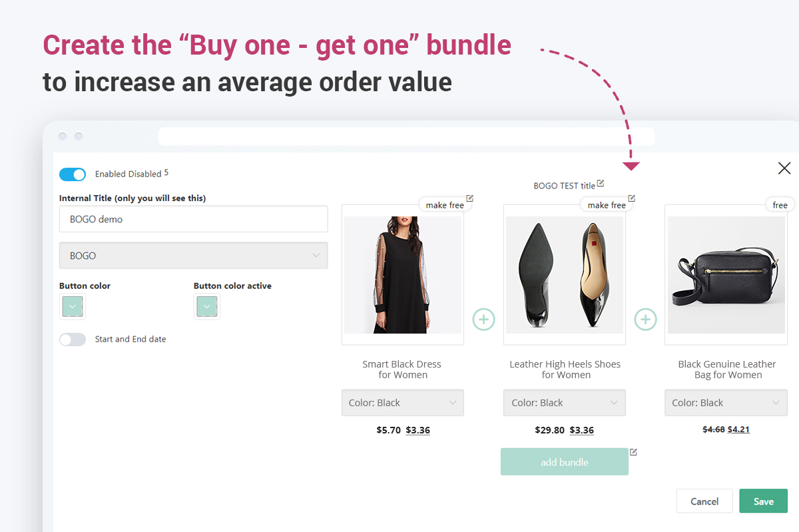Click the Internal Title input field
Viewport: 799px width, 532px height.
193,219
